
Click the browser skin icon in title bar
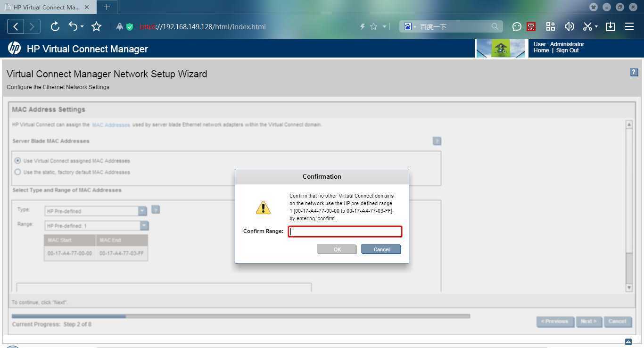point(593,7)
